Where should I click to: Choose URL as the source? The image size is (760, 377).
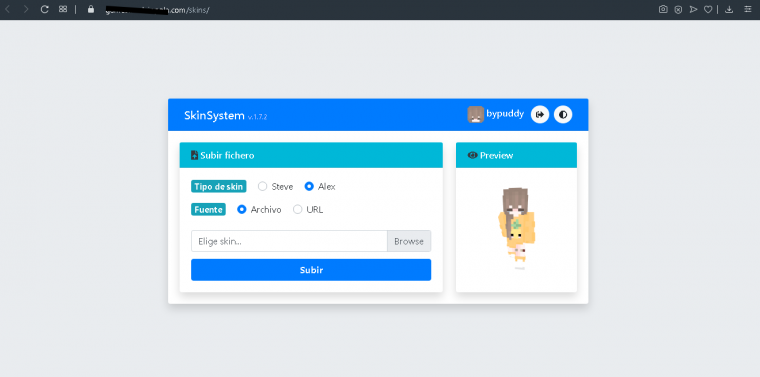click(x=298, y=210)
